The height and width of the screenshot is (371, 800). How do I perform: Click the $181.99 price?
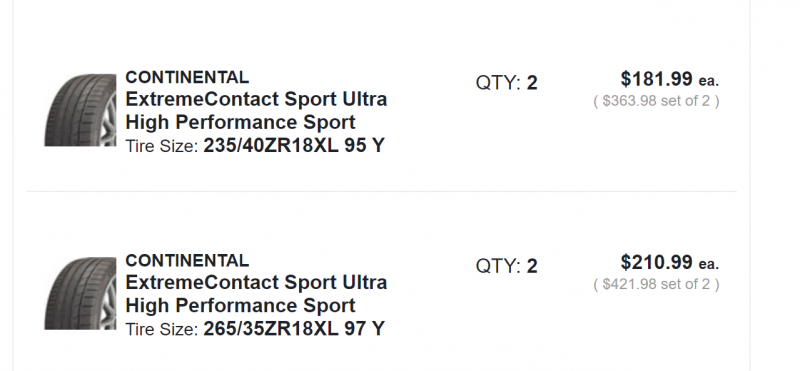[657, 79]
